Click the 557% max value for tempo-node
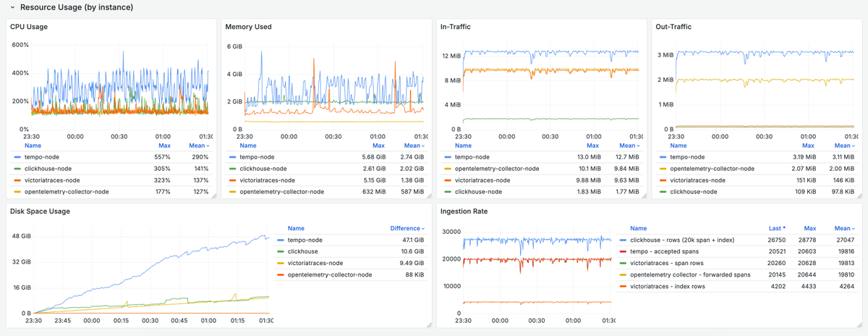Image resolution: width=868 pixels, height=336 pixels. pyautogui.click(x=163, y=156)
